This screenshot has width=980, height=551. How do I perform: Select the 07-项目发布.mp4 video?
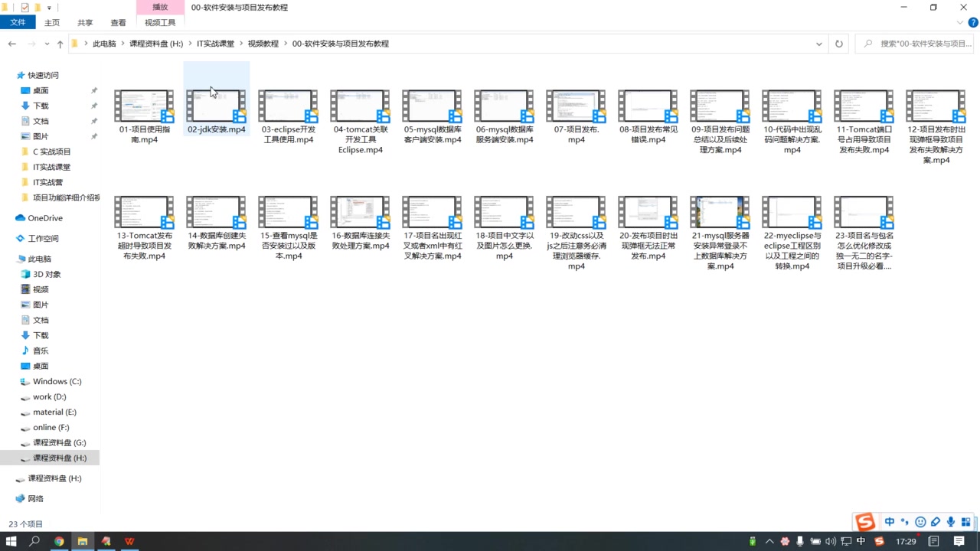pos(576,116)
